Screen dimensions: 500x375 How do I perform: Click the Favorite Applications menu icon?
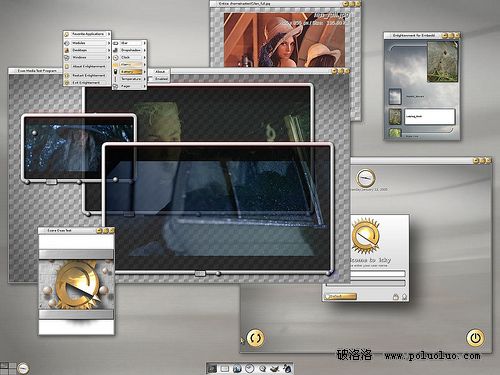(x=67, y=34)
